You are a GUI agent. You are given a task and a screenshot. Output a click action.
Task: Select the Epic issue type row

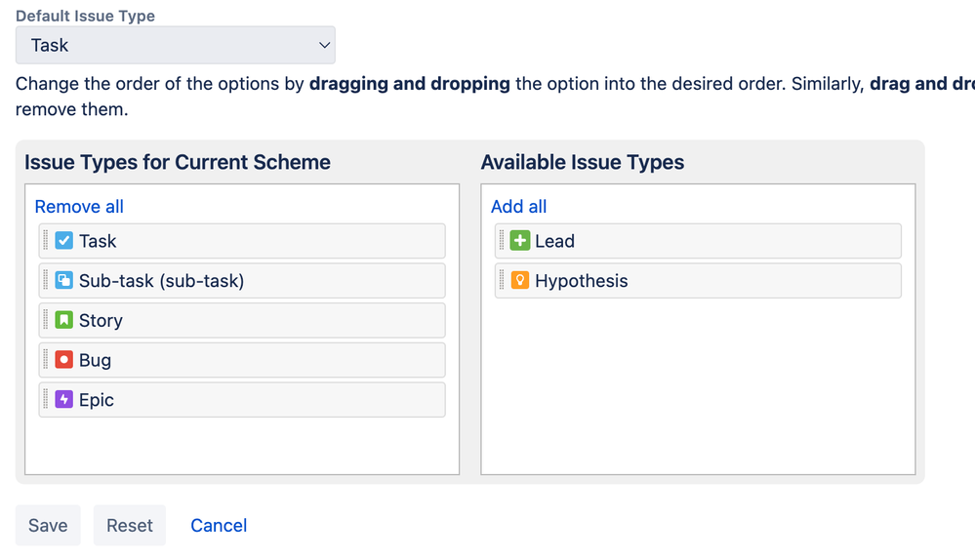click(242, 400)
